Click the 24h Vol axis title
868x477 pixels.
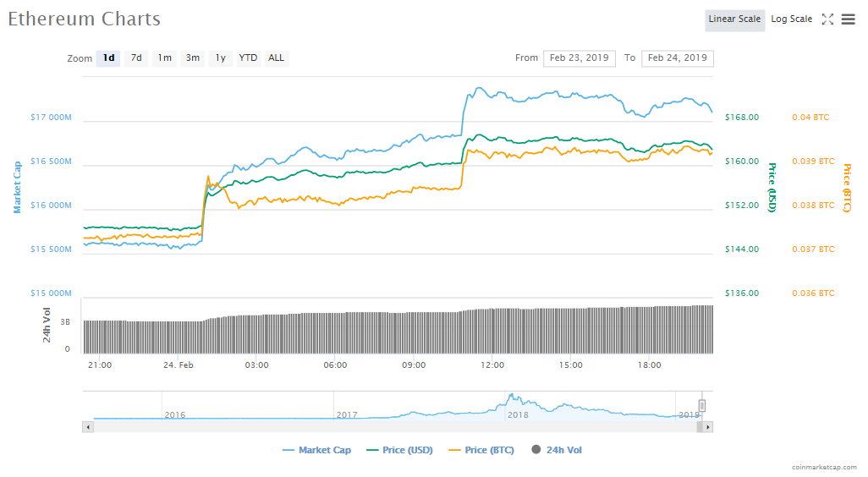click(x=47, y=325)
